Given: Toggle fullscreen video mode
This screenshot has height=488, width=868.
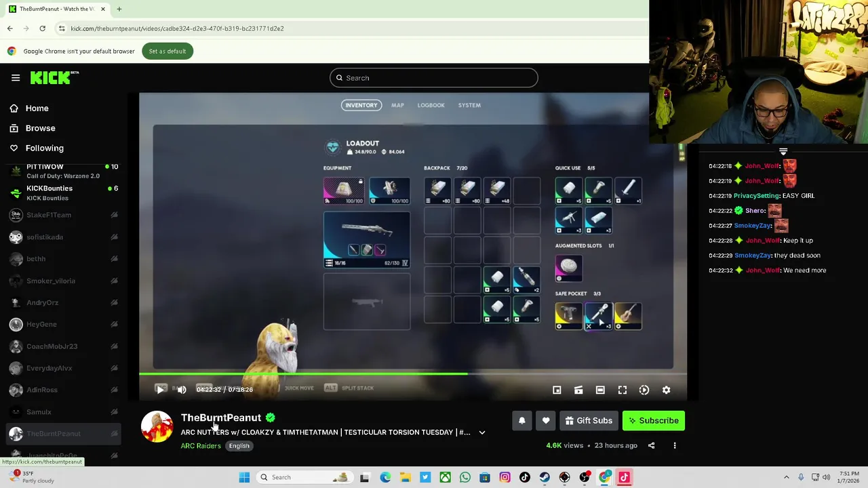Looking at the screenshot, I should click(623, 390).
